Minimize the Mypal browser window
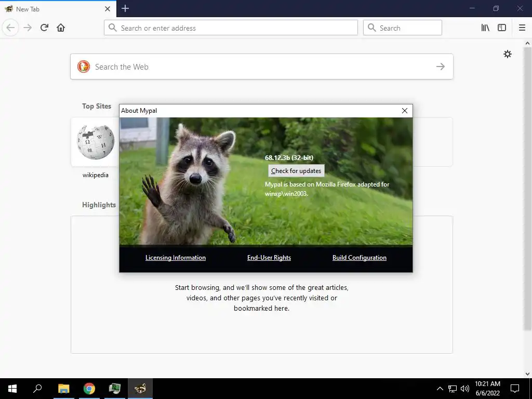Image resolution: width=532 pixels, height=399 pixels. coord(472,8)
